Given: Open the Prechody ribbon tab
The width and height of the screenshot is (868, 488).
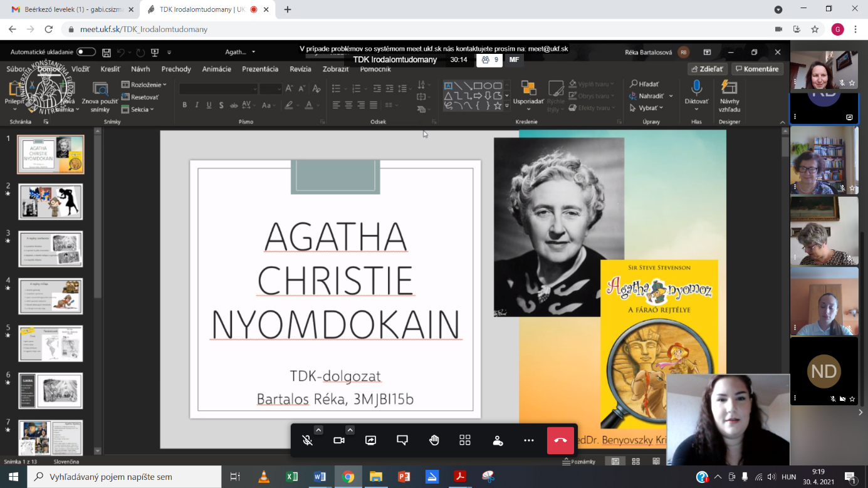Looking at the screenshot, I should click(x=176, y=69).
